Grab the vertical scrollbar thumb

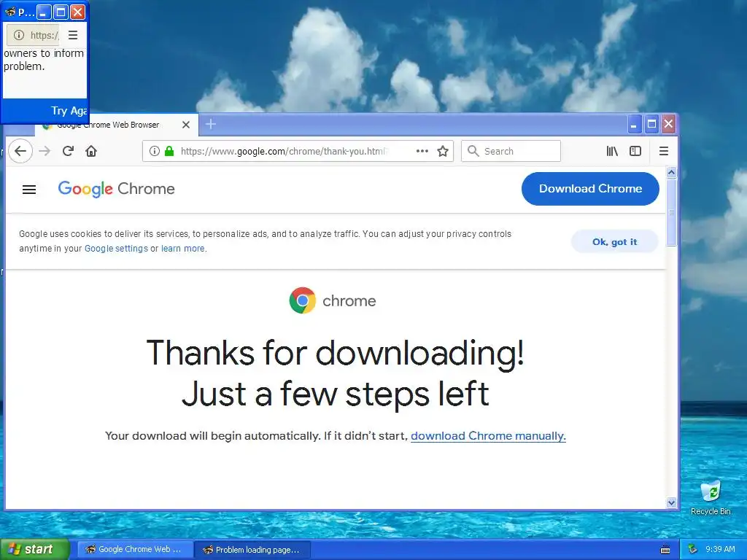coord(671,212)
